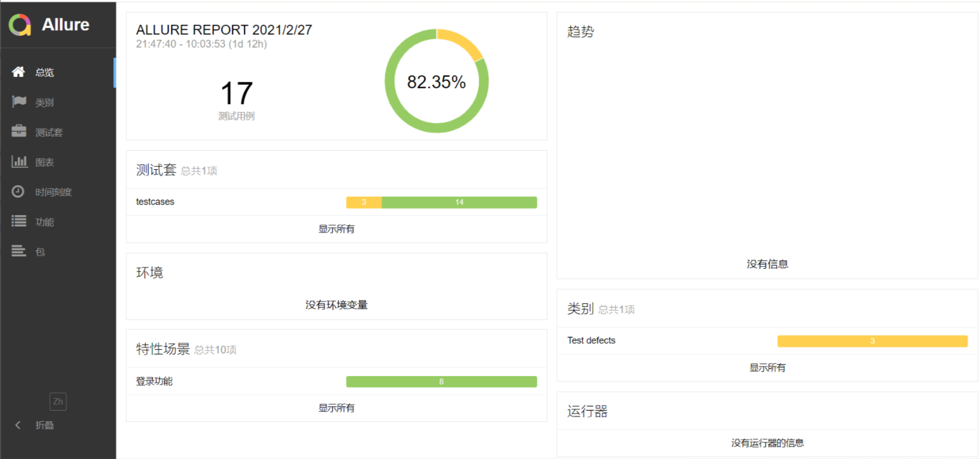Click the bar chart icon for 图表
The width and height of the screenshot is (980, 459).
point(19,162)
